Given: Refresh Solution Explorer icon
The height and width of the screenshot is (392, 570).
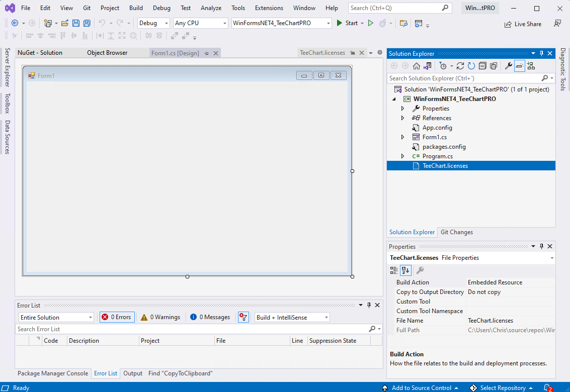Looking at the screenshot, I should (471, 66).
